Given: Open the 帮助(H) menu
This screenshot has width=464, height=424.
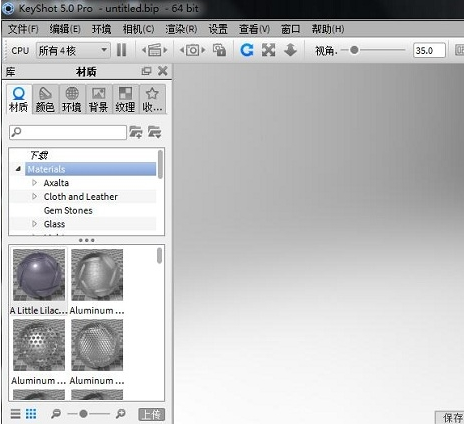Looking at the screenshot, I should click(328, 29).
